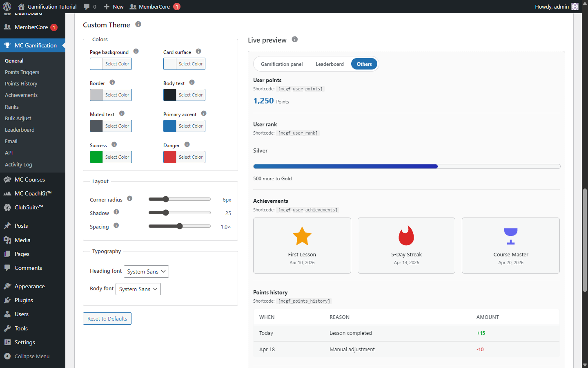Viewport: 588px width, 368px height.
Task: Show info icon next to Shadow
Action: (116, 212)
